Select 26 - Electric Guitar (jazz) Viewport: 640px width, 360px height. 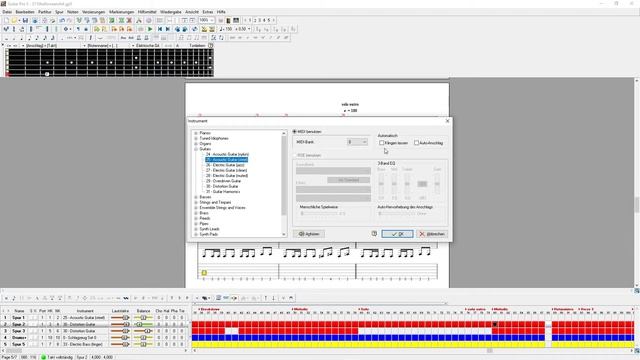[x=225, y=165]
